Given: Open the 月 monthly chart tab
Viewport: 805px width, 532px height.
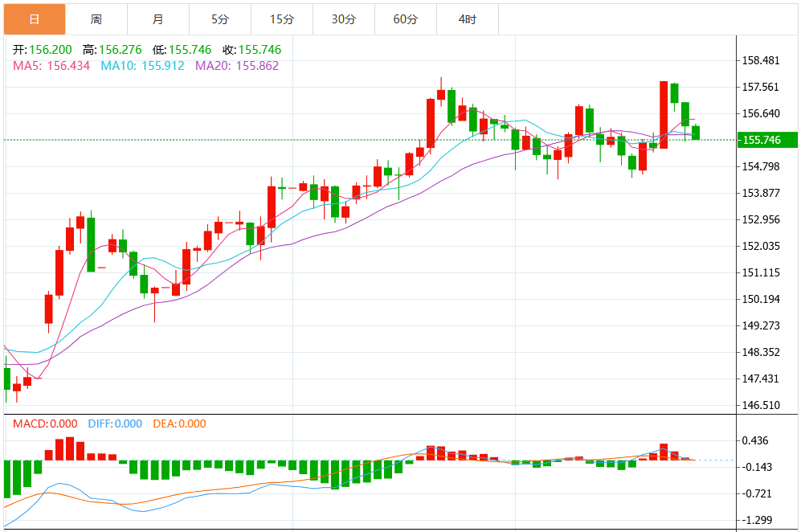Looking at the screenshot, I should tap(157, 18).
